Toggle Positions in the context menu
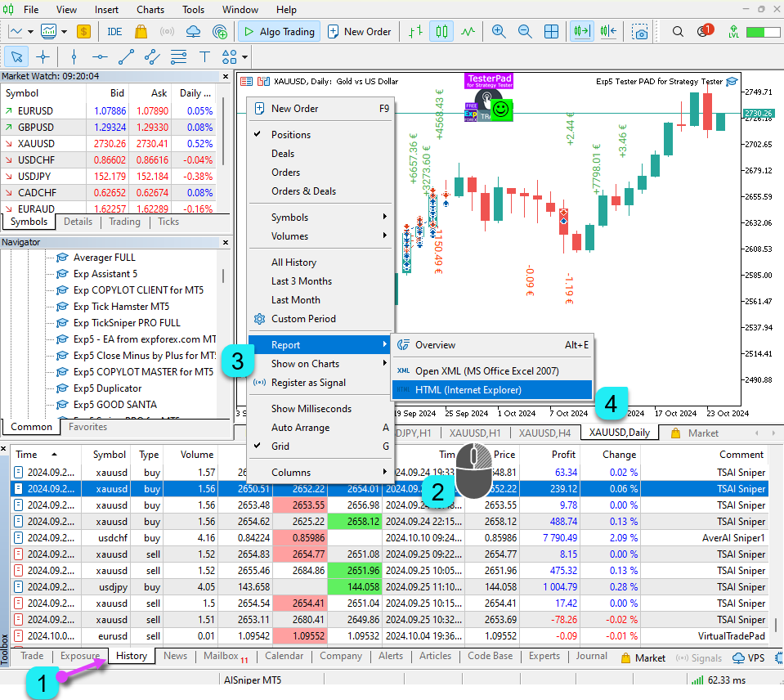This screenshot has height=700, width=784. [x=291, y=134]
